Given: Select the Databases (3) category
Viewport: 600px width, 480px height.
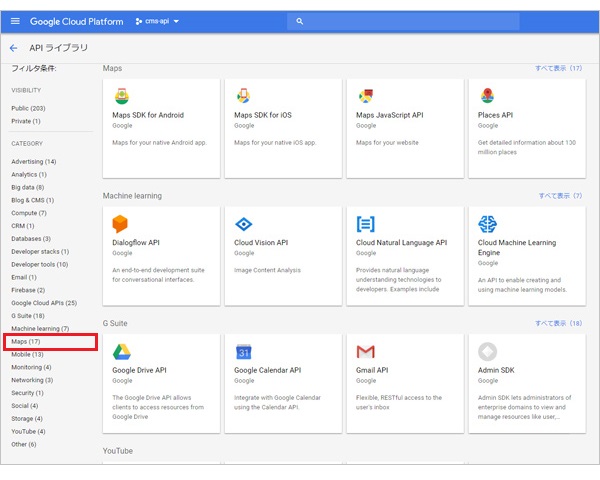Looking at the screenshot, I should (31, 238).
